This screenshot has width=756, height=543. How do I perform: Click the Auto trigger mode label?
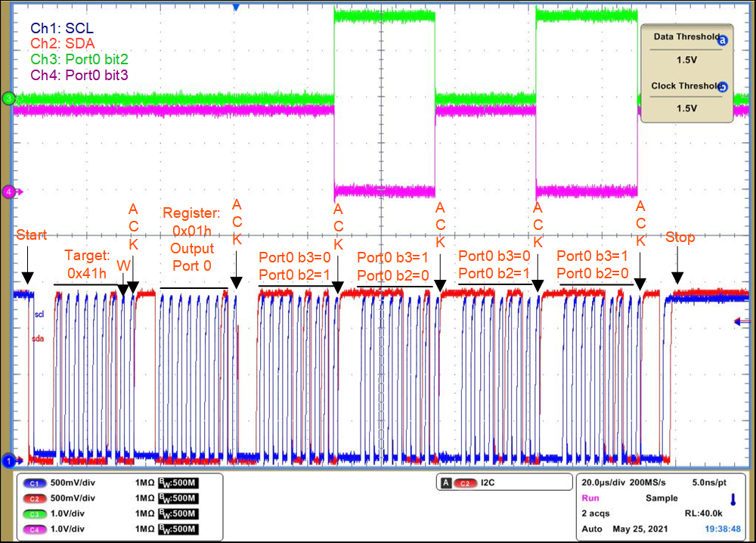click(591, 529)
